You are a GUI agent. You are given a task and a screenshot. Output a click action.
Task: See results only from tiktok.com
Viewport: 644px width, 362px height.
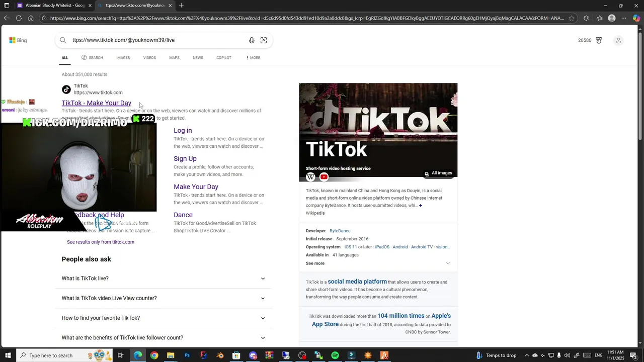point(101,242)
